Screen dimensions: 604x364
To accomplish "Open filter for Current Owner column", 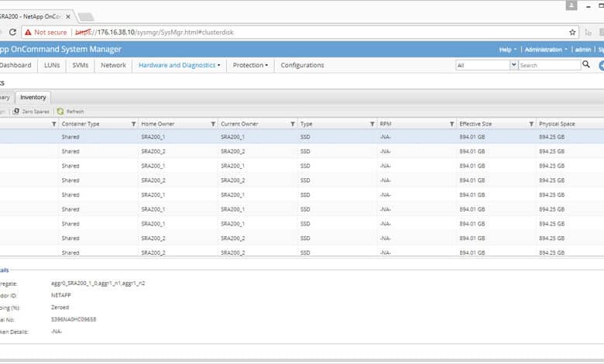I will [x=293, y=124].
